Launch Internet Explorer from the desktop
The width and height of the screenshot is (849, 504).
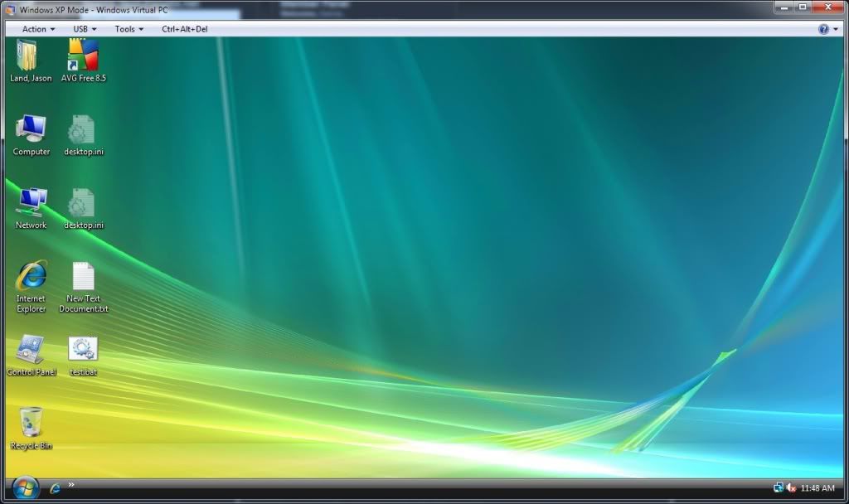[x=31, y=287]
